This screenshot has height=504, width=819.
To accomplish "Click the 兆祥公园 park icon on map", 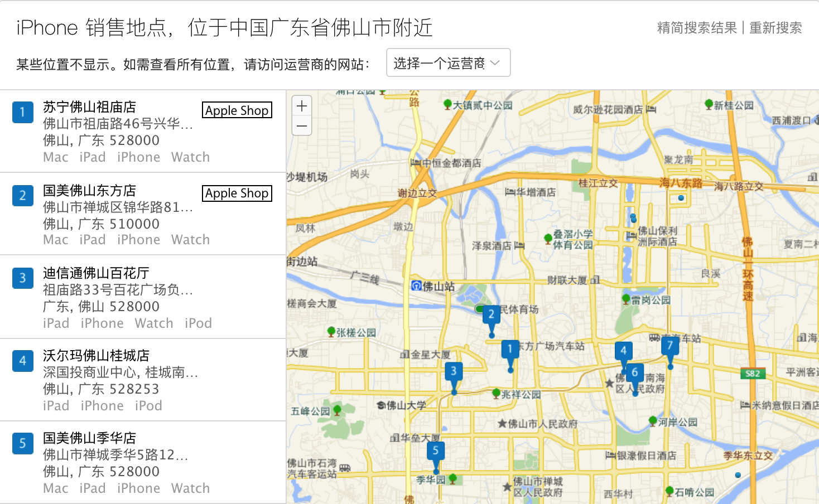I will [496, 394].
